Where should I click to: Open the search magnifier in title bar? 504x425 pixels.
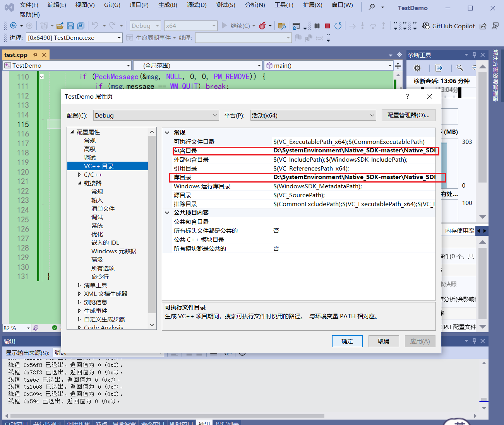372,7
